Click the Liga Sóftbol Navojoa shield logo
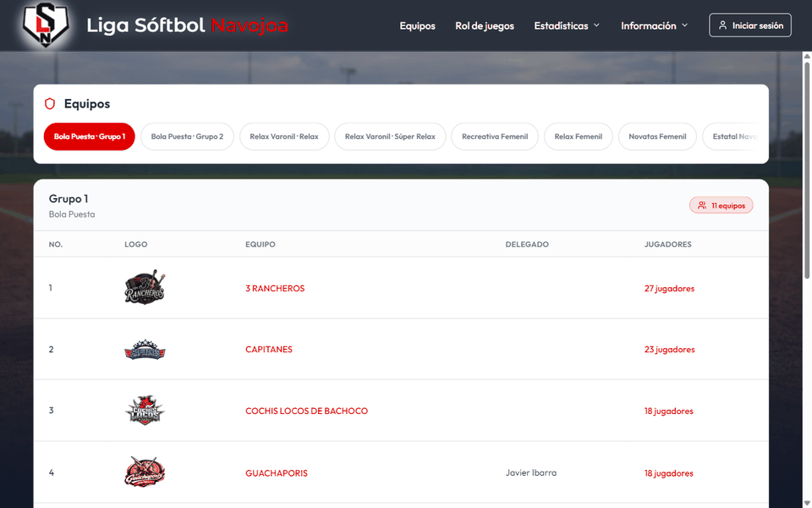Viewport: 812px width, 508px height. coord(46,25)
